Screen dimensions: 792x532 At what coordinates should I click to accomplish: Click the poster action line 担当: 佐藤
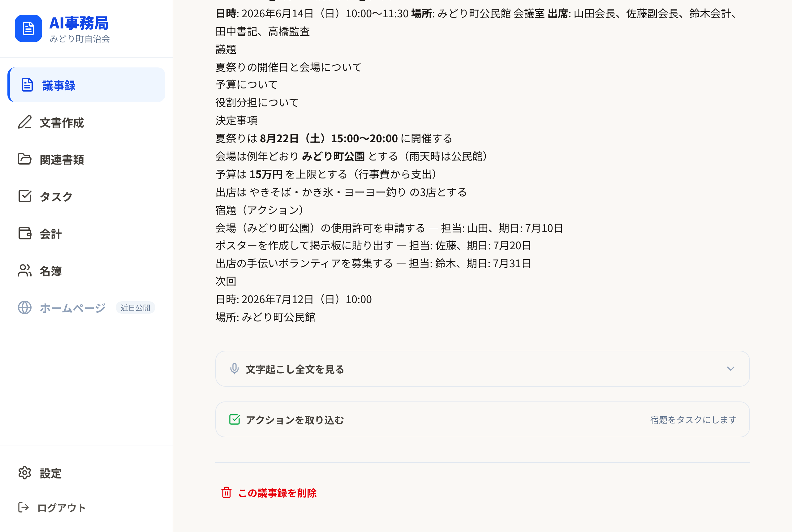coord(373,246)
